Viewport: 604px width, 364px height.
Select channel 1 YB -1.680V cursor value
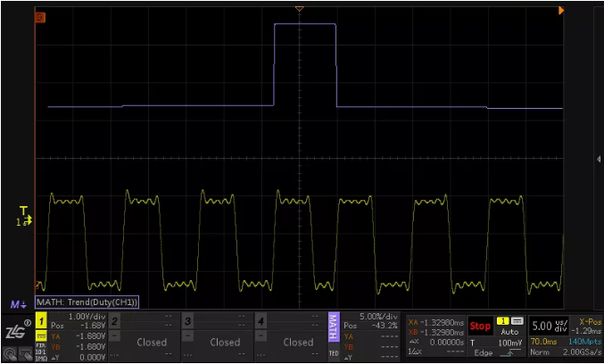[90, 347]
